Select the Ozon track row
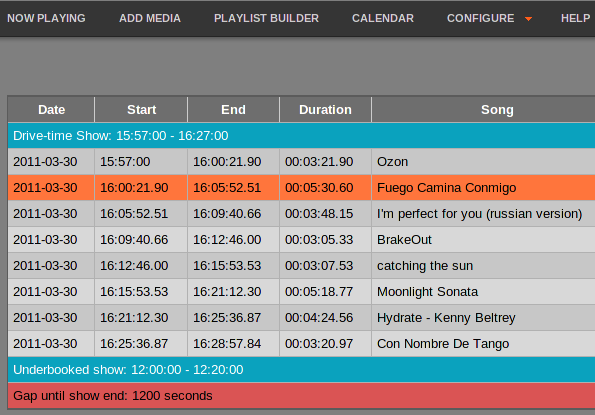The height and width of the screenshot is (415, 595). 301,162
